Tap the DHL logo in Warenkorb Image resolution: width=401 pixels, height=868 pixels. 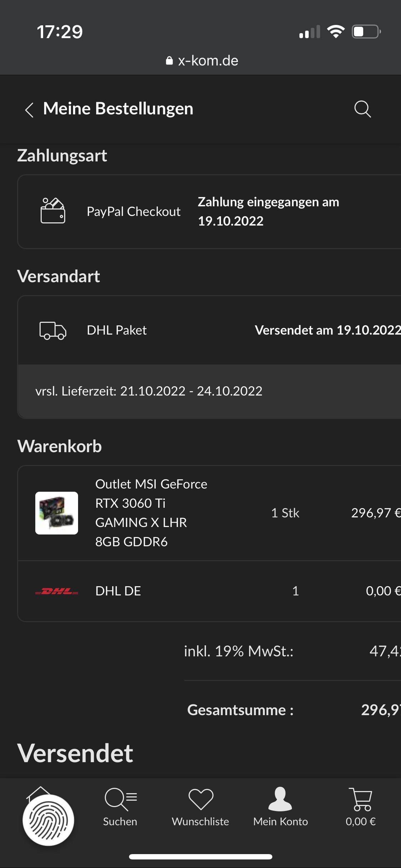point(57,591)
